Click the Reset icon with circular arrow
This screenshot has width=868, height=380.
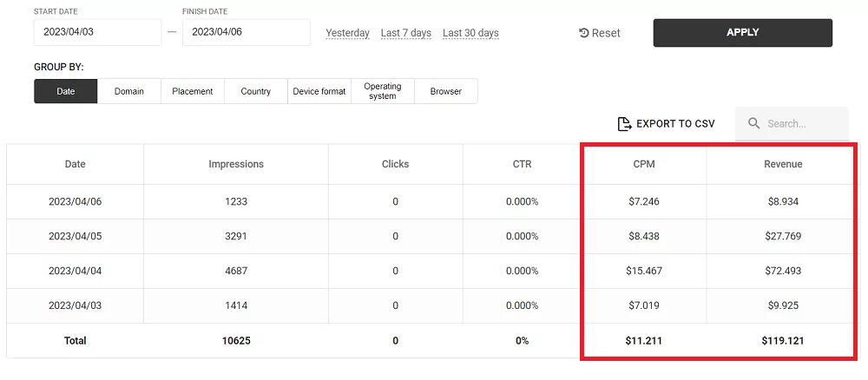tap(584, 33)
